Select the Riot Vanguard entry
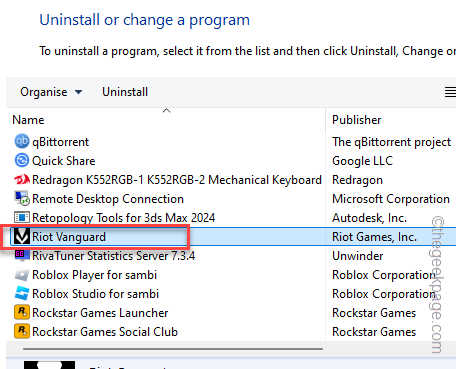The image size is (456, 369). pos(69,237)
